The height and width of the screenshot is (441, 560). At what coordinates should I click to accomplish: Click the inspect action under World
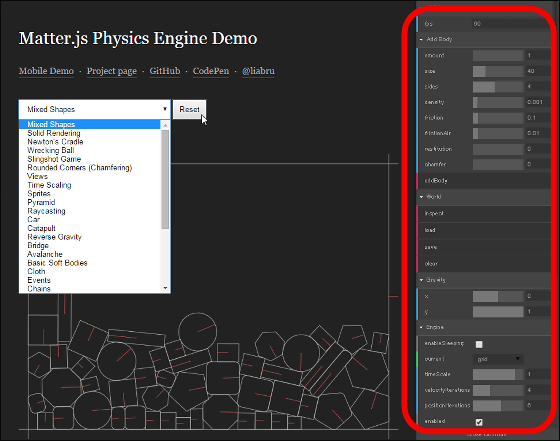[484, 214]
